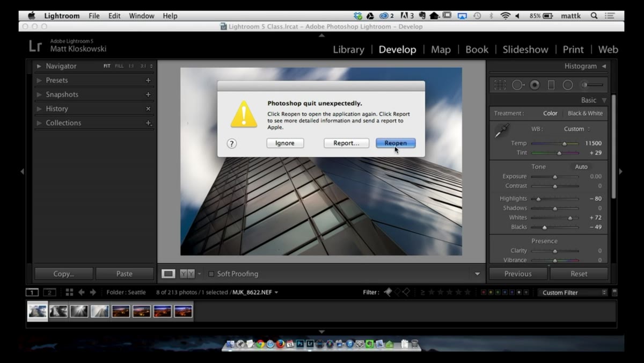Screen dimensions: 644x363
Task: Clear History with the X icon
Action: coord(148,108)
